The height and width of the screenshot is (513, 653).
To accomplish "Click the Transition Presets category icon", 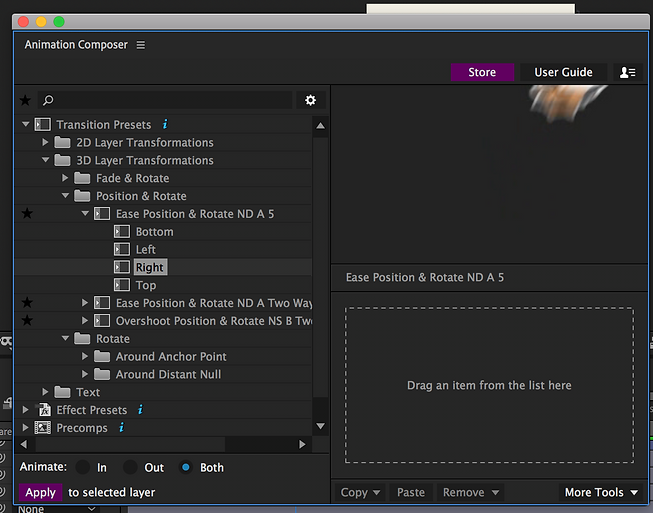I will [42, 125].
